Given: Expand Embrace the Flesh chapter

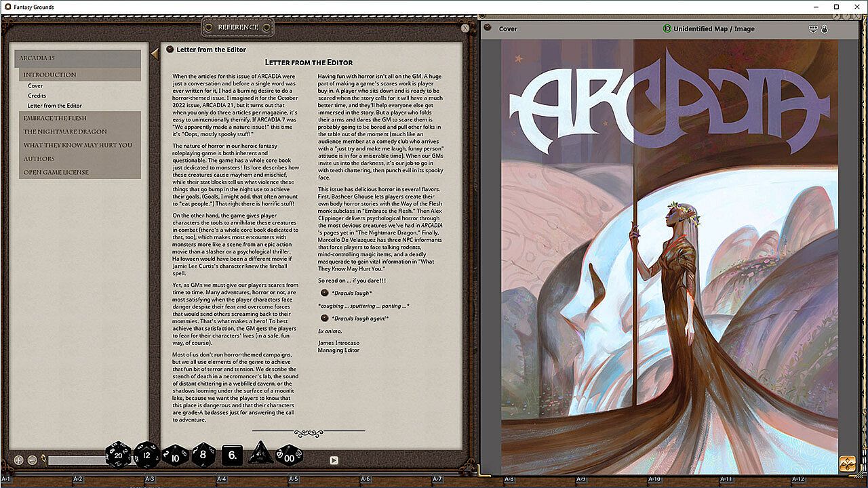Looking at the screenshot, I should click(80, 118).
